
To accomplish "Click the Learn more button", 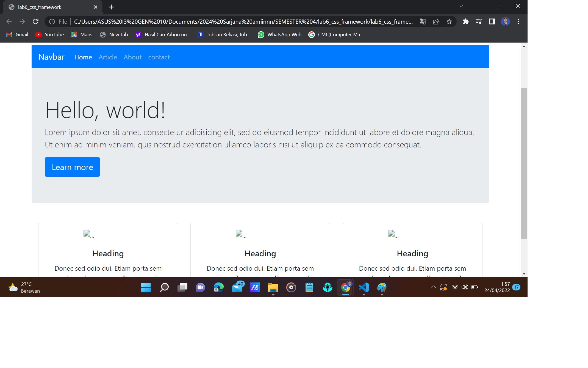I will [x=72, y=167].
